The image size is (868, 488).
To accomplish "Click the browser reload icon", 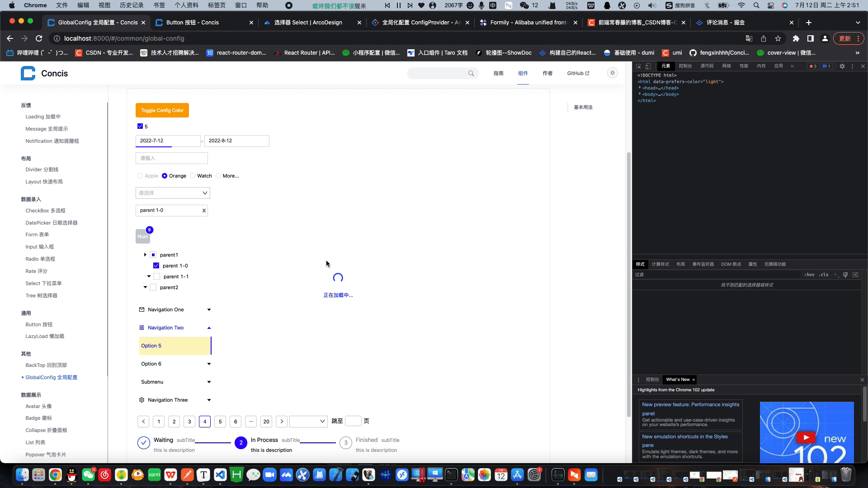I will click(39, 38).
